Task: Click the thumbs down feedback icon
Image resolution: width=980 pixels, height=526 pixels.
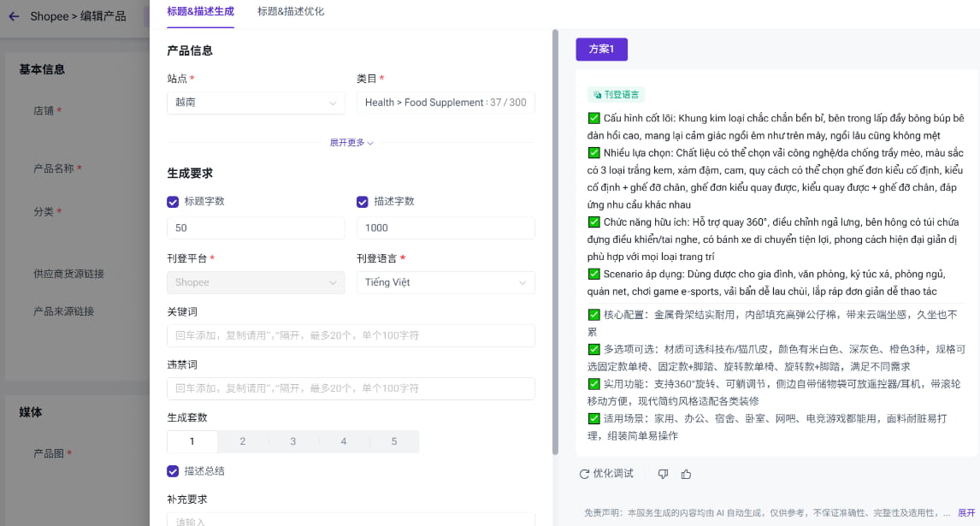Action: 663,474
